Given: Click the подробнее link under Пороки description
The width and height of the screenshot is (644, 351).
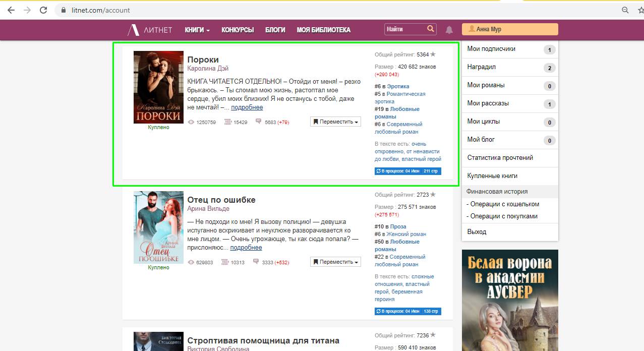Looking at the screenshot, I should pyautogui.click(x=247, y=107).
